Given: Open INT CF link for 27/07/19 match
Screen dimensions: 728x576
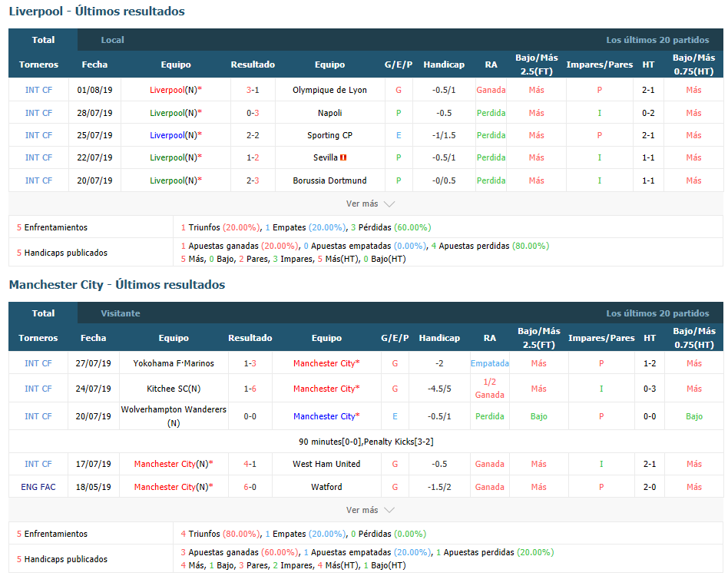Looking at the screenshot, I should (x=38, y=363).
